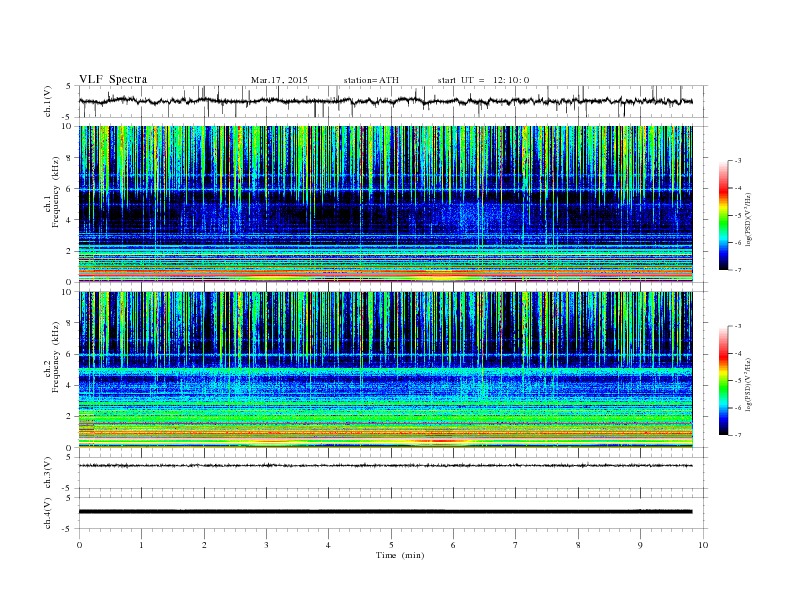Click the "4" kHz tick of ch.1 spectrogram
Viewport: 792px width, 612px height.
pos(69,220)
